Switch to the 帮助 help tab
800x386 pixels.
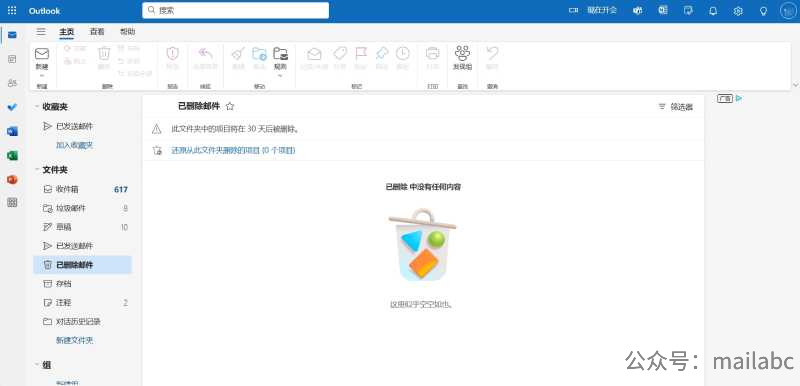[128, 32]
